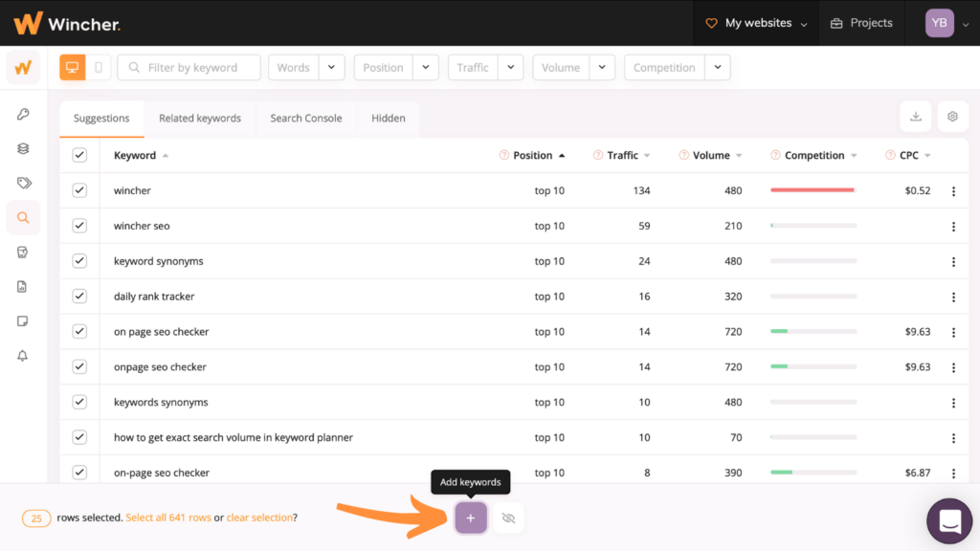This screenshot has height=551, width=980.
Task: Open the stacked layers icon in sidebar
Action: pos(23,148)
